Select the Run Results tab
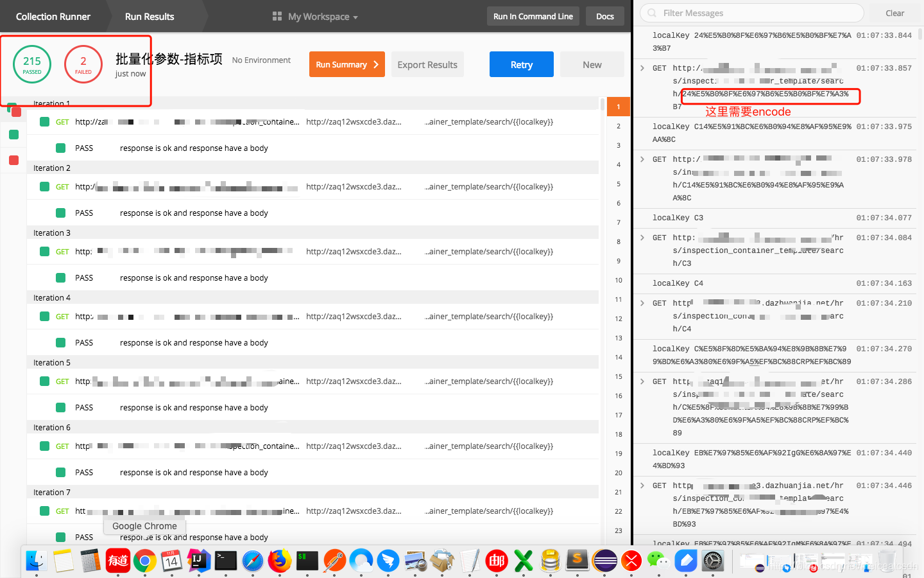 click(x=150, y=17)
